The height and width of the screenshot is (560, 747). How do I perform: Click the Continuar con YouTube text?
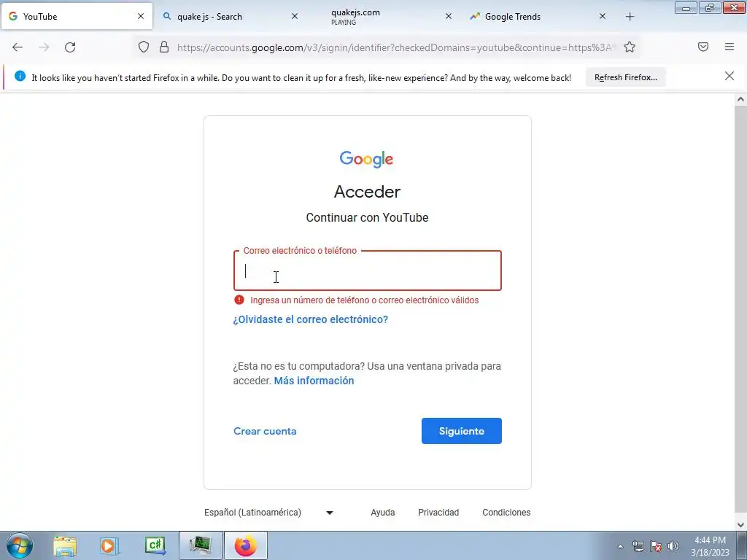point(367,217)
